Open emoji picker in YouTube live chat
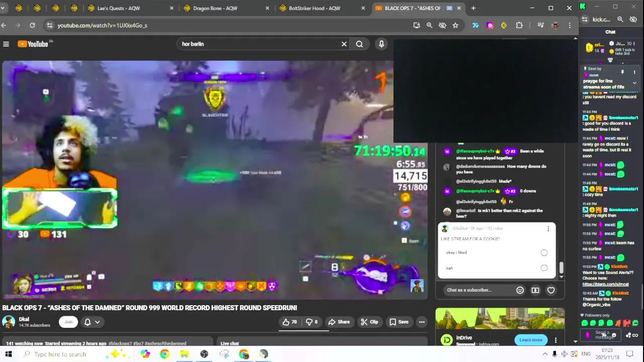The width and height of the screenshot is (644, 362). (x=520, y=290)
